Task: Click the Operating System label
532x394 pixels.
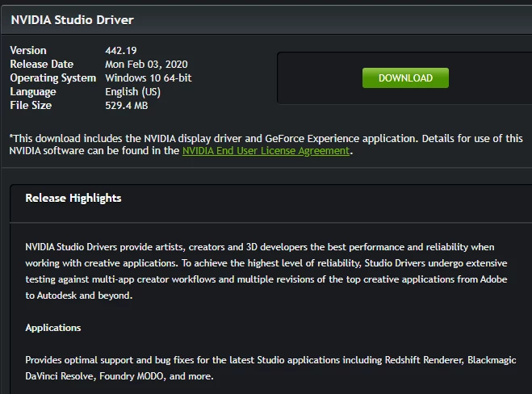Action: point(53,78)
